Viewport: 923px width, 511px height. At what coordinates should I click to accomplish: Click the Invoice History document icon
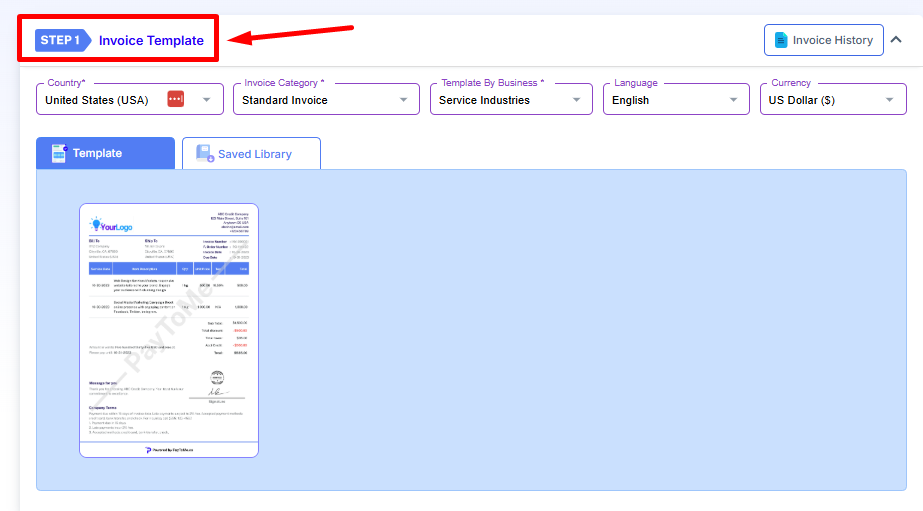tap(779, 40)
